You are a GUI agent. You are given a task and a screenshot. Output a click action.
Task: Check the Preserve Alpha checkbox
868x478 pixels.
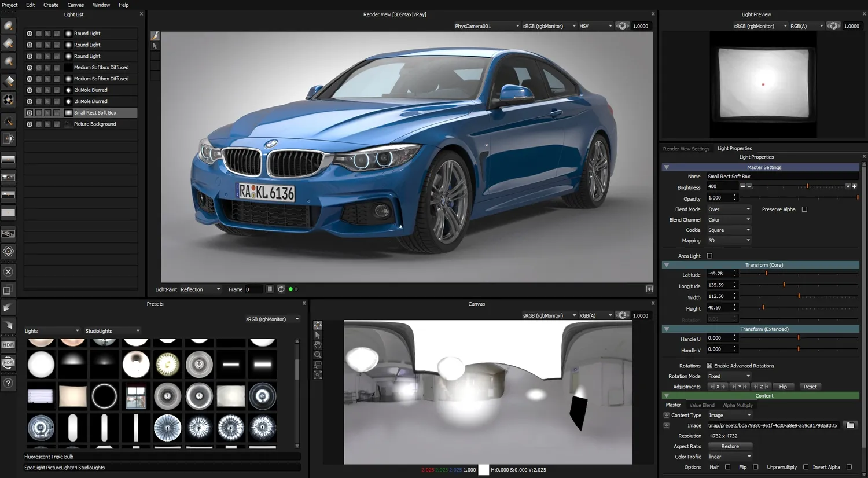pyautogui.click(x=804, y=209)
